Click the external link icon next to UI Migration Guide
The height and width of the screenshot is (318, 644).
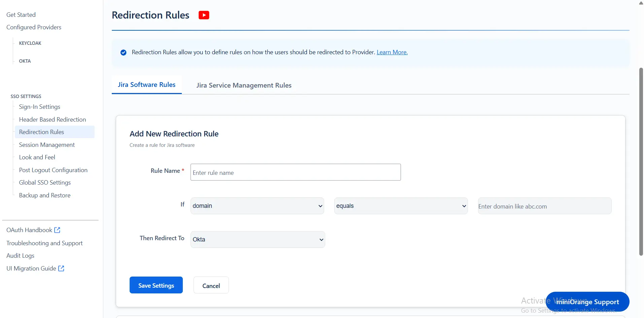61,268
